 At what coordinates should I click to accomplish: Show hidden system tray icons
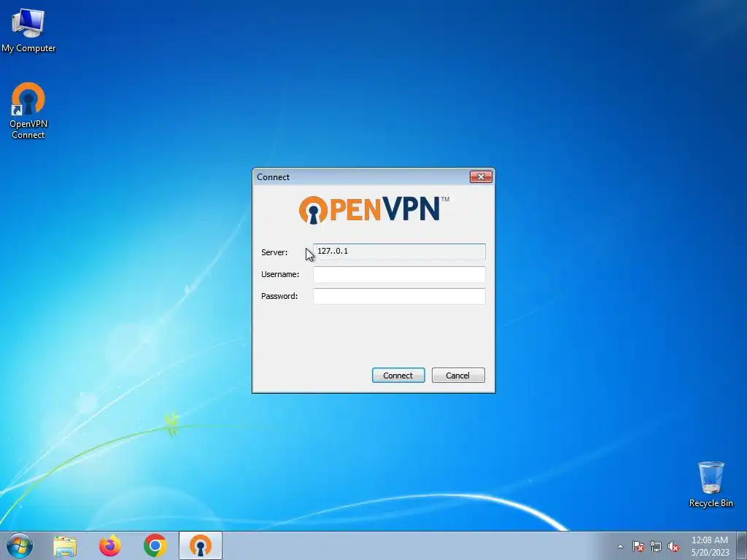coord(620,546)
